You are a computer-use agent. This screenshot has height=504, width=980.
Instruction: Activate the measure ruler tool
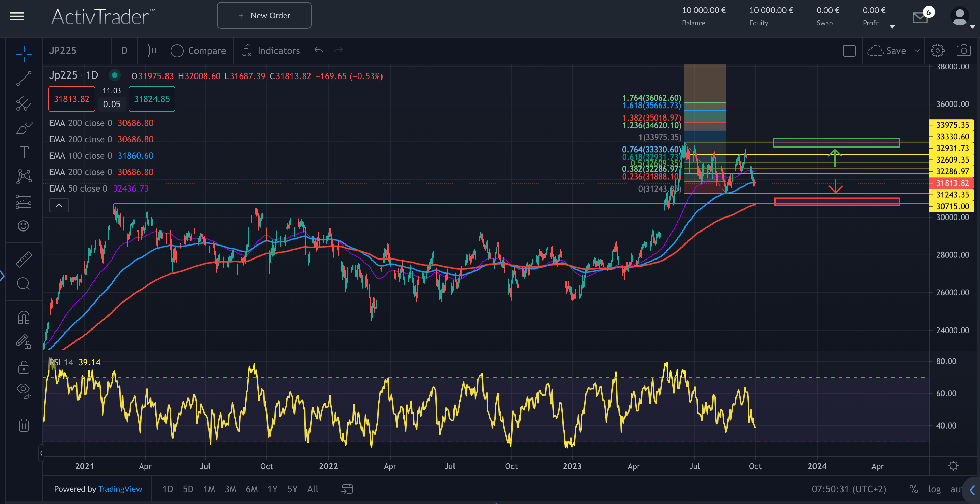[23, 260]
